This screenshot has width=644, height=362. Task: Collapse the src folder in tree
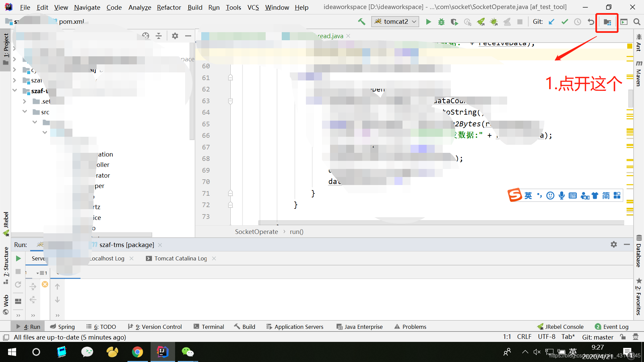25,112
